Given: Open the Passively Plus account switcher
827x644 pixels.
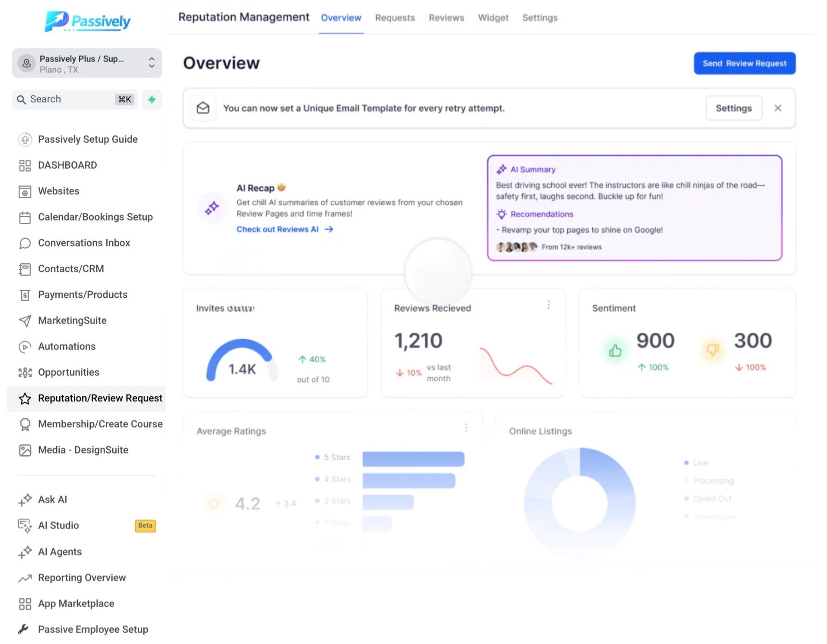Looking at the screenshot, I should coord(87,63).
